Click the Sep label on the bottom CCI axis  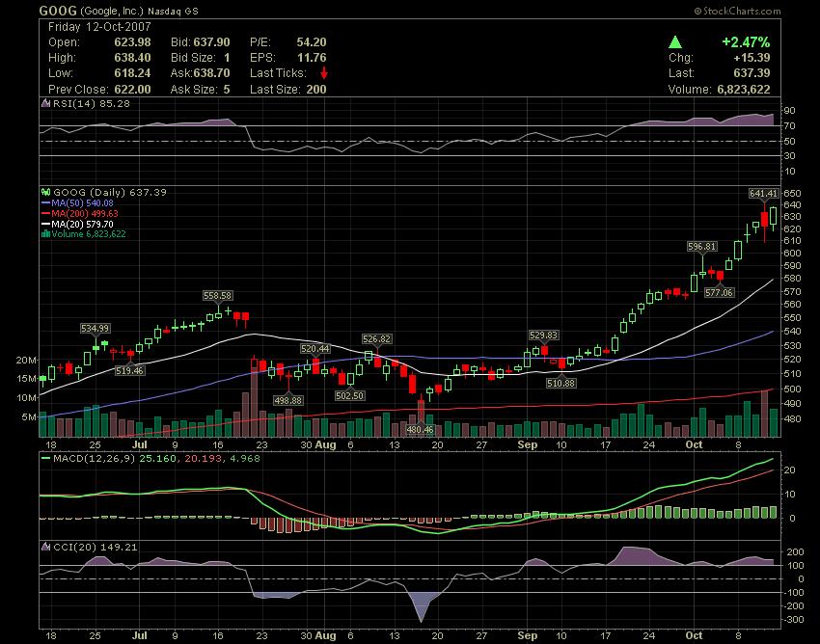527,635
